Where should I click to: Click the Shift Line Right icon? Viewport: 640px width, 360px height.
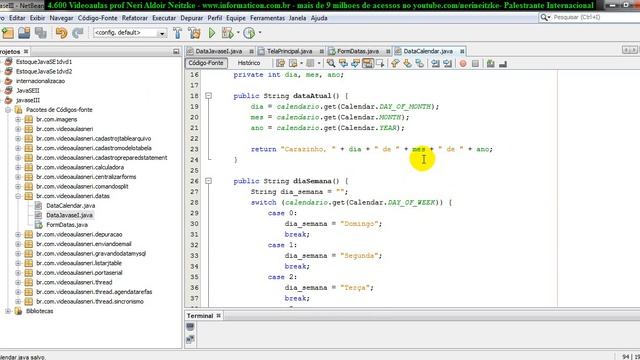point(447,63)
